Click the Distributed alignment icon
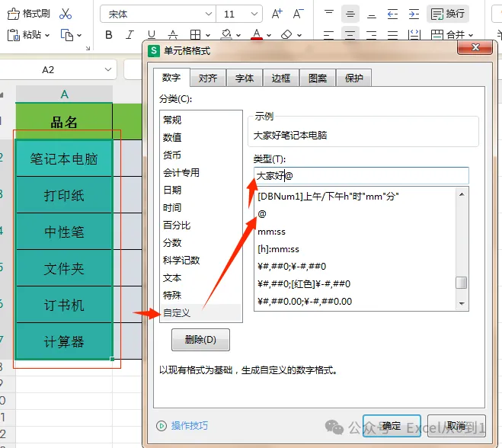The width and height of the screenshot is (502, 448). tap(414, 34)
